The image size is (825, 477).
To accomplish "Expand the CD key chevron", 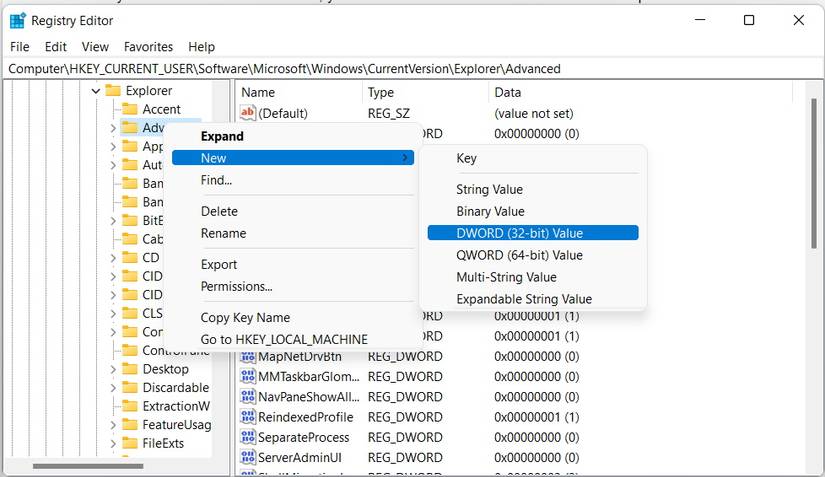I will 113,258.
